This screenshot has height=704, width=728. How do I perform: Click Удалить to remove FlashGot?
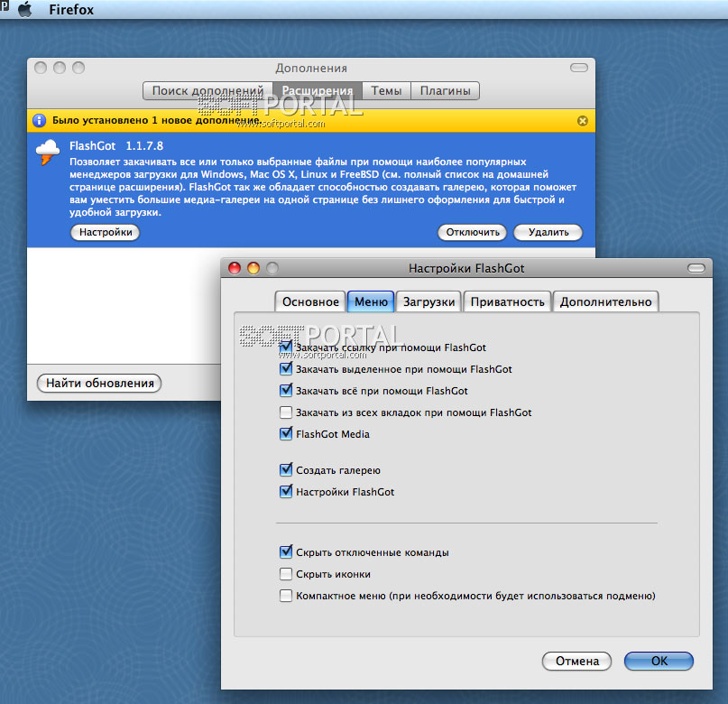(548, 232)
